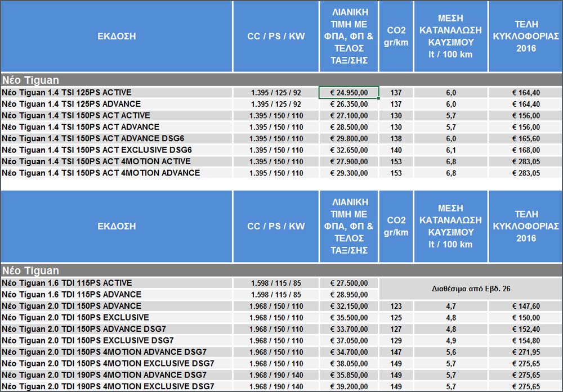Click the bottom table's ΕΚΔΟΣΗ header
This screenshot has width=563, height=392.
click(x=116, y=226)
